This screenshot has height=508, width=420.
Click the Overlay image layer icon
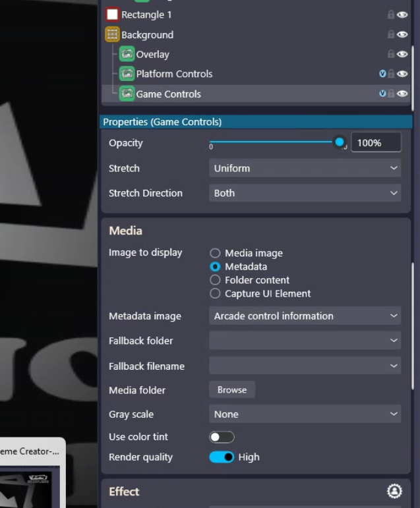pyautogui.click(x=127, y=54)
